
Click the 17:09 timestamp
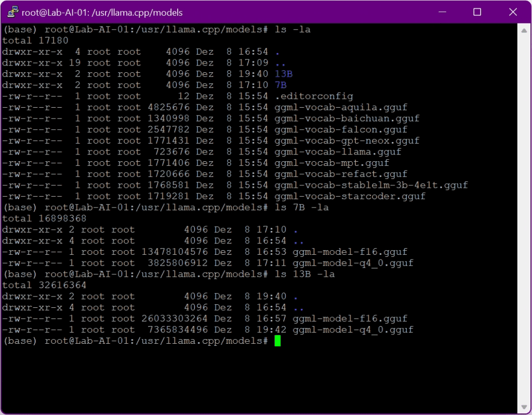[x=253, y=62]
